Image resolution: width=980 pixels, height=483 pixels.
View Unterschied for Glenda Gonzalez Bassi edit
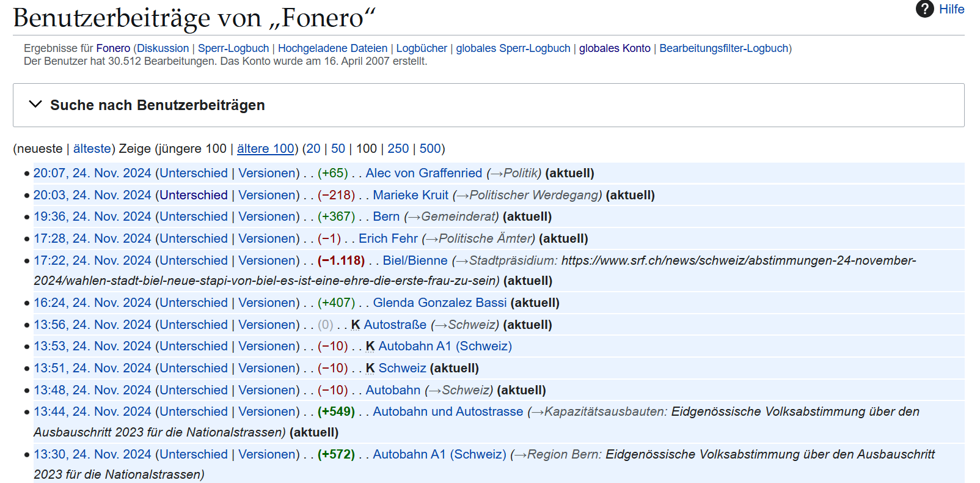[x=194, y=303]
